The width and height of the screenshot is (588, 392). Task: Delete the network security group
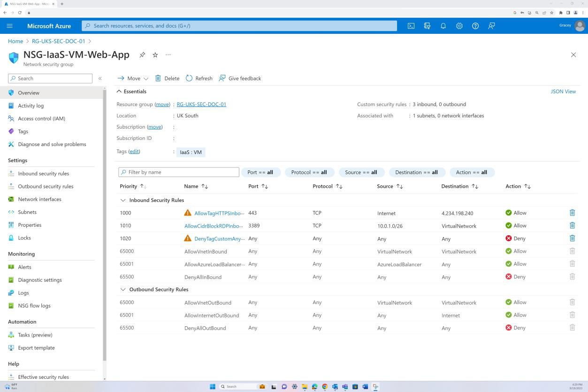click(167, 78)
